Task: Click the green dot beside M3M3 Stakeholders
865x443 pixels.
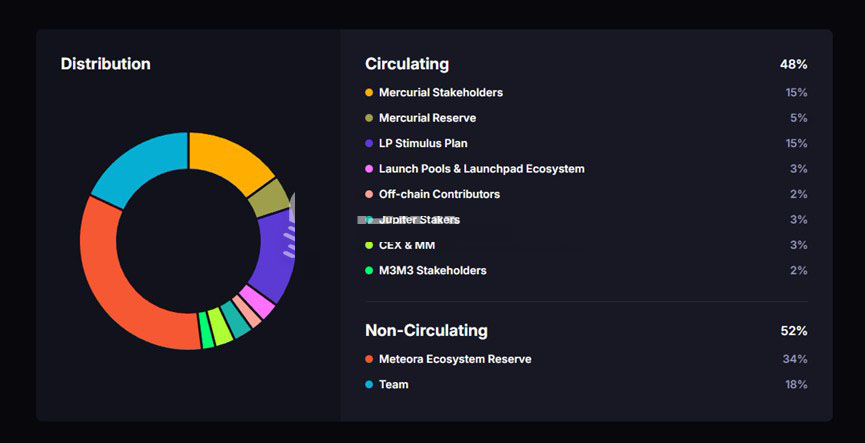Action: [x=369, y=271]
